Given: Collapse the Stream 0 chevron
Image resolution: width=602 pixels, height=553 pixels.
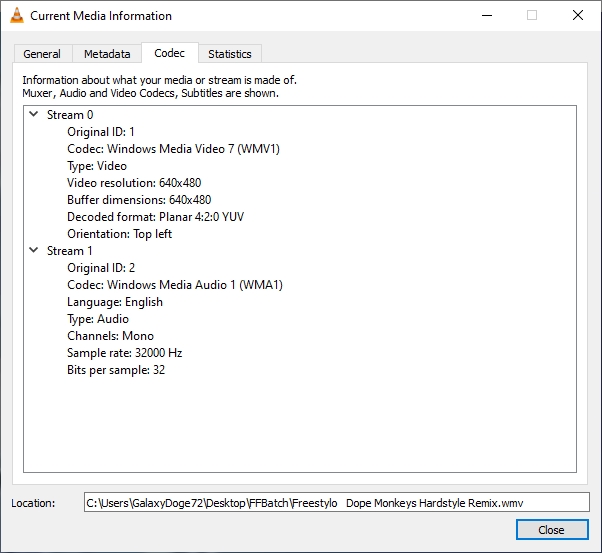Looking at the screenshot, I should [34, 114].
